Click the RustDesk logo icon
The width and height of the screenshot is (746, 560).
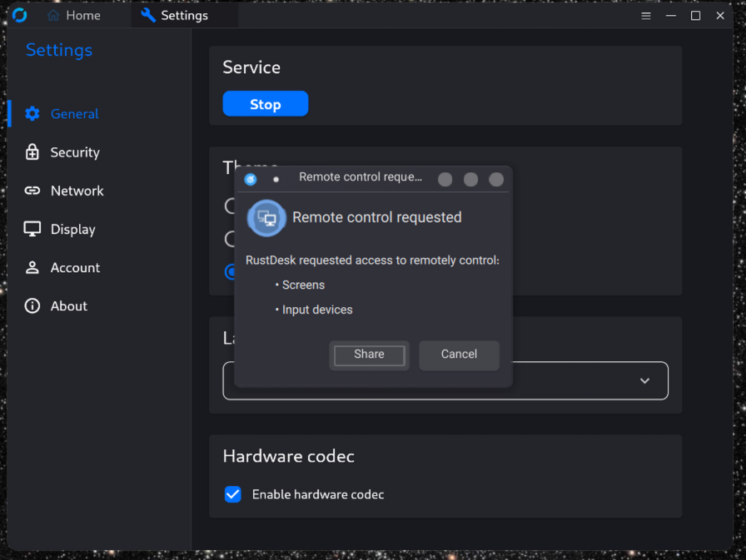click(x=19, y=15)
